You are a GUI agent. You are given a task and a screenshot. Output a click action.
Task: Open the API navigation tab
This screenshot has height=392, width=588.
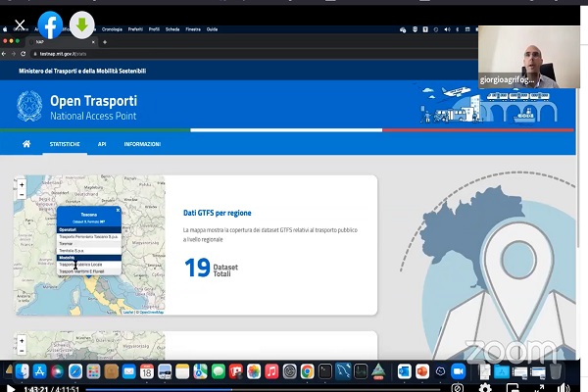[x=102, y=144]
